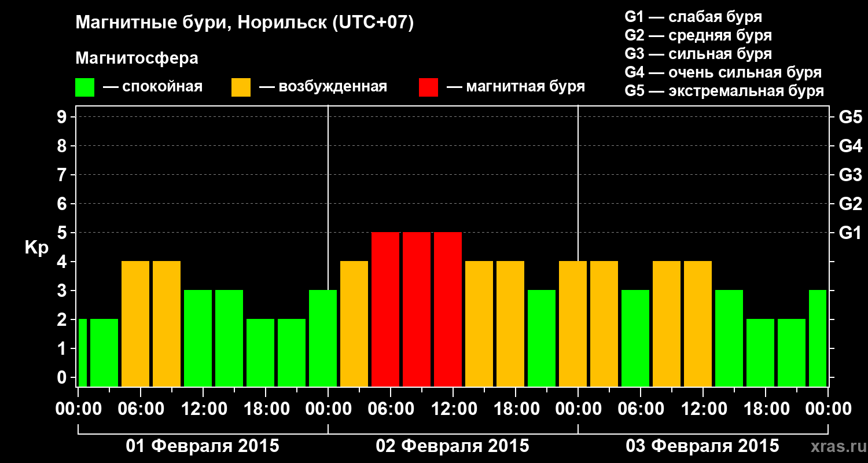Click the G1 marker on the right axis

(x=850, y=233)
